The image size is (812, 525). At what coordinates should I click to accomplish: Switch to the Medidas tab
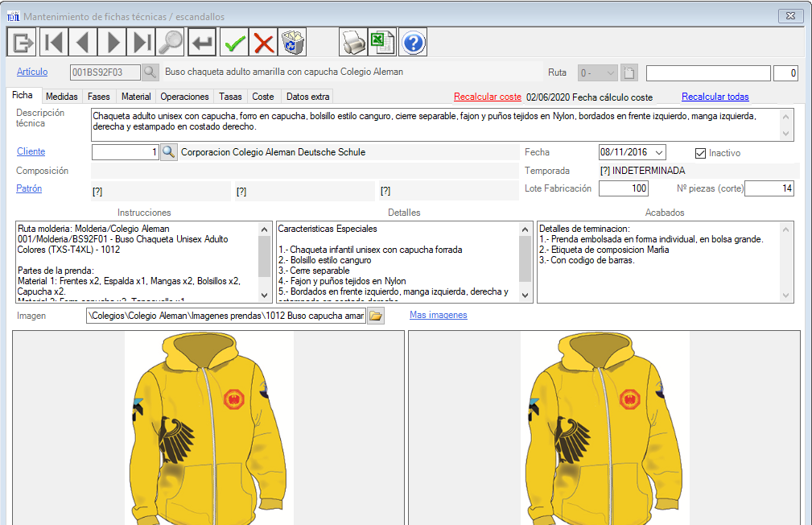(62, 97)
